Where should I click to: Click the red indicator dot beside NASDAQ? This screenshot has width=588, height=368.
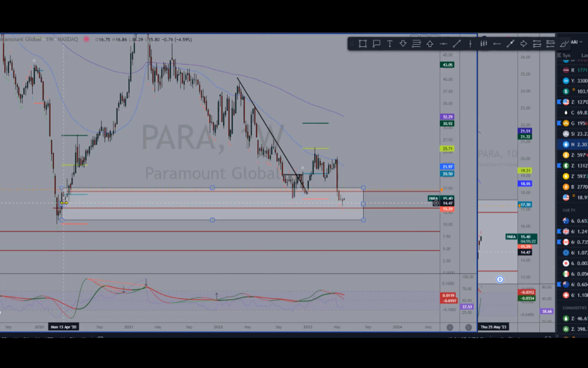point(86,39)
